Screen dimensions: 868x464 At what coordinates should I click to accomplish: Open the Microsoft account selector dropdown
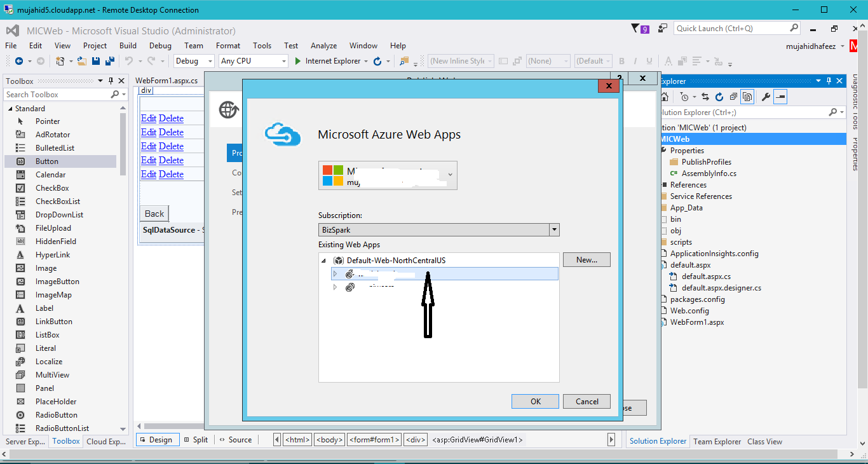(451, 175)
